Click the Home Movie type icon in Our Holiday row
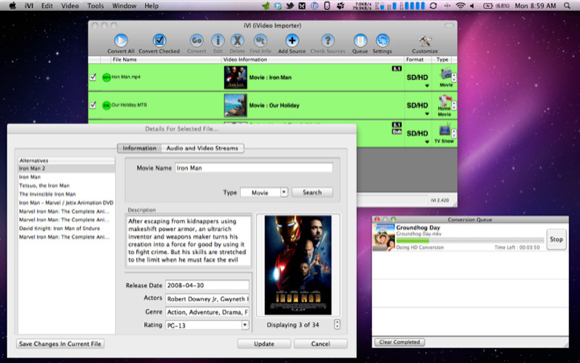Screen dimensions: 580x363 (x=445, y=101)
